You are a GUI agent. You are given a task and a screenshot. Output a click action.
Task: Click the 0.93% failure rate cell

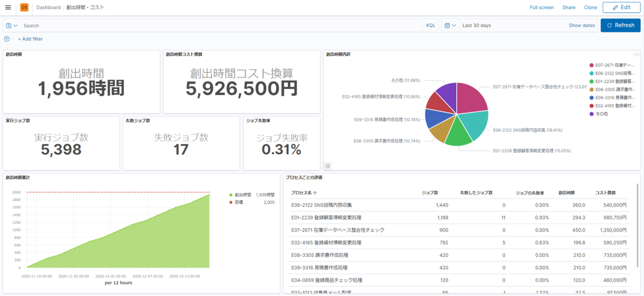(541, 218)
